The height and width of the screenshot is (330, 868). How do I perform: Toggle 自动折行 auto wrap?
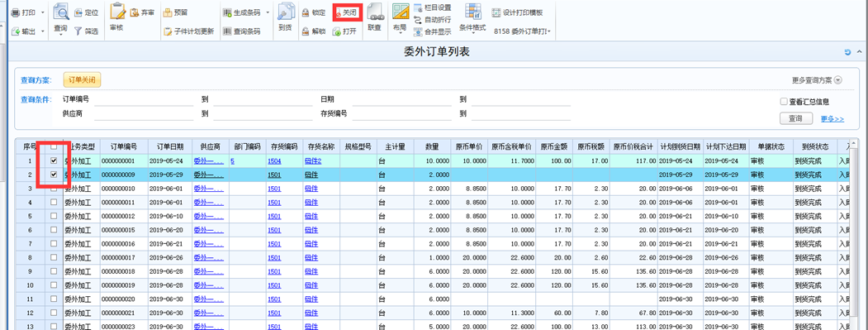pyautogui.click(x=433, y=19)
